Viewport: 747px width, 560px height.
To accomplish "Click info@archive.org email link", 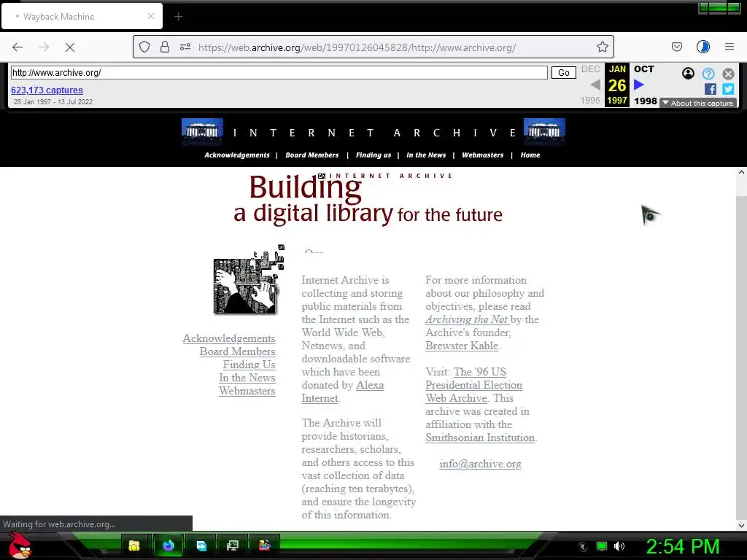I will 480,464.
